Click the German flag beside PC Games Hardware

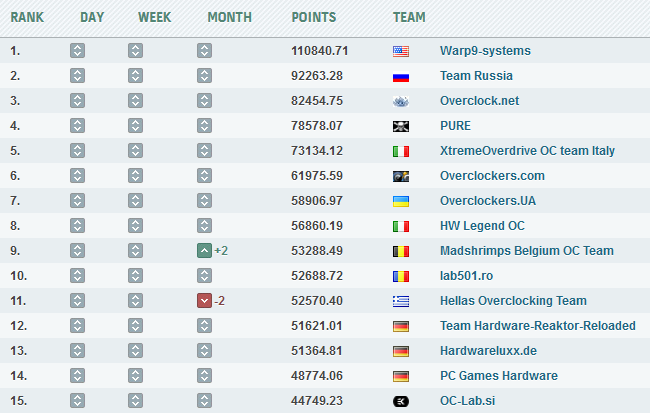(401, 376)
